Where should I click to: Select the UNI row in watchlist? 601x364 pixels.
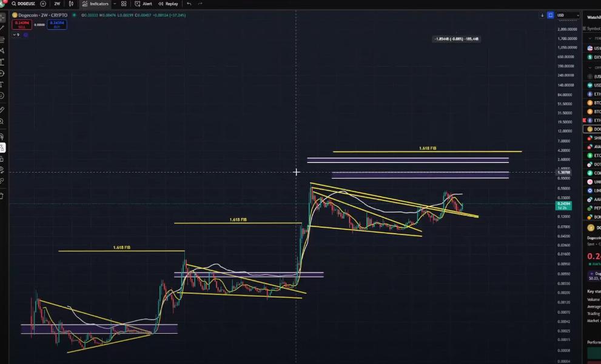593,182
